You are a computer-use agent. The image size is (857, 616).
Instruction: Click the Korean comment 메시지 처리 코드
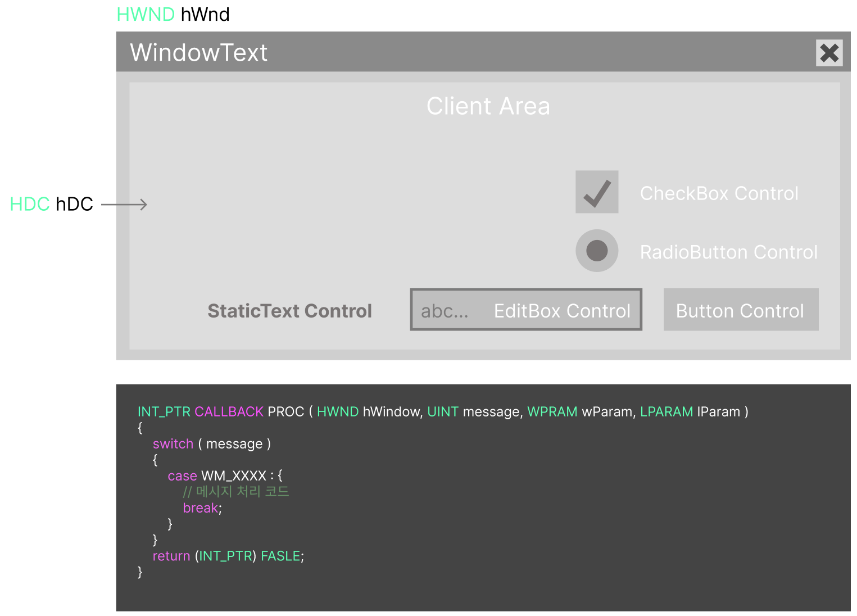(x=236, y=492)
